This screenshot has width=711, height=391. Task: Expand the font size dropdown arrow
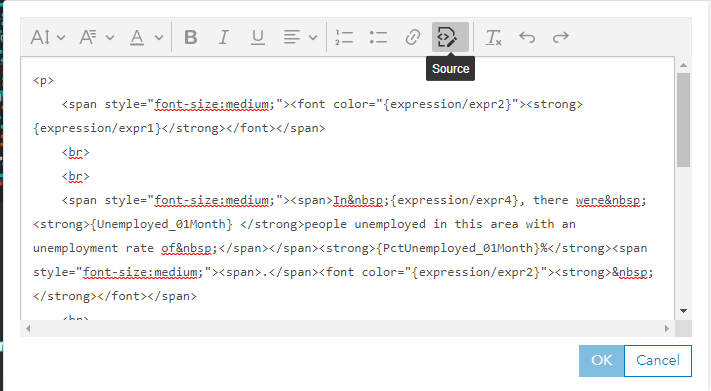pos(61,38)
